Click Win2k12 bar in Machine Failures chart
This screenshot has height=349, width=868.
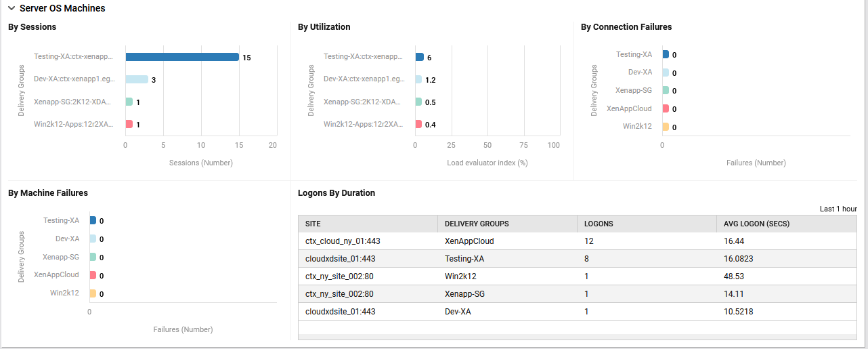tap(93, 293)
